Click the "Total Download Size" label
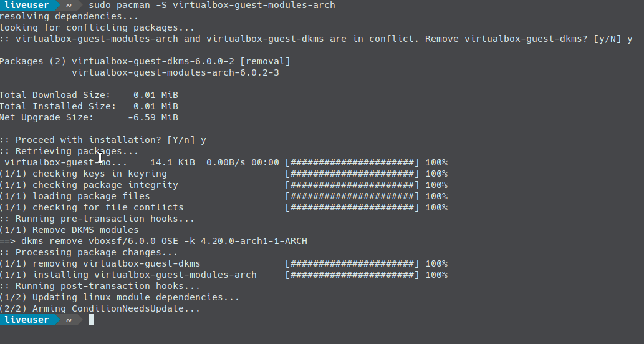This screenshot has height=344, width=644. point(55,95)
